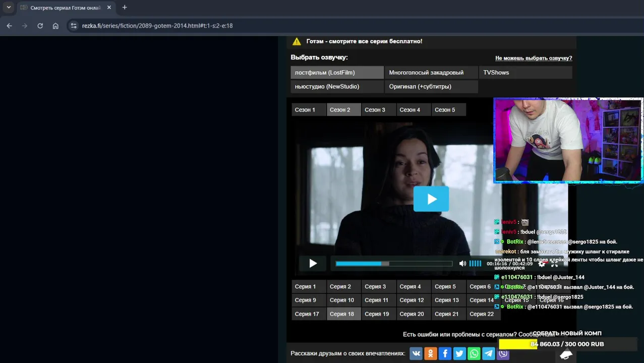644x363 pixels.
Task: Share to Telegram
Action: [489, 353]
